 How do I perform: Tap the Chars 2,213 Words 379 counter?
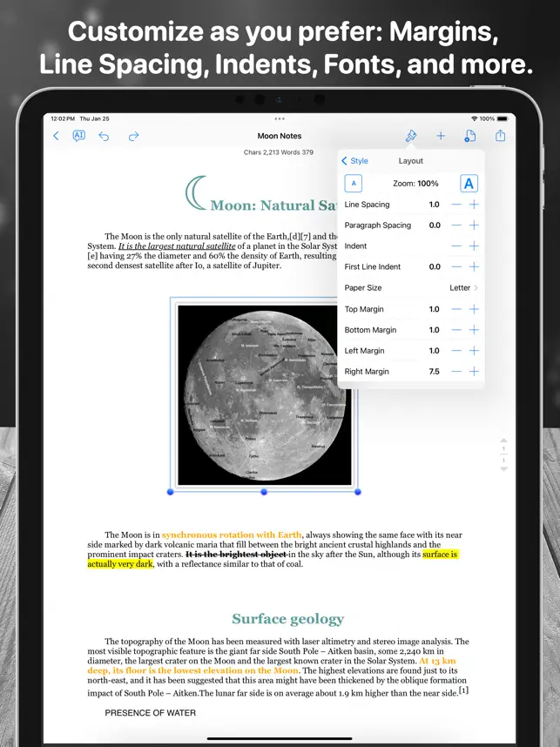tap(279, 152)
